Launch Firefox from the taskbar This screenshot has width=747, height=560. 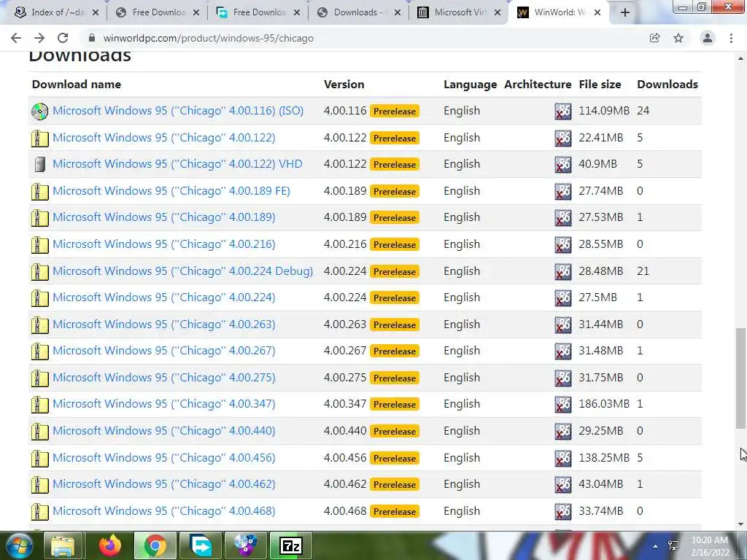(110, 545)
